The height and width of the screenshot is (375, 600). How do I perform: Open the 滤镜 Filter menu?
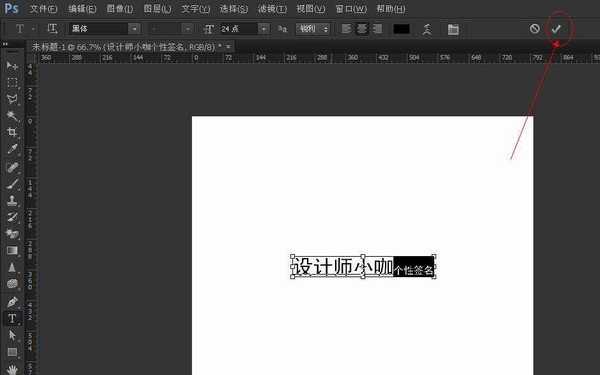[x=272, y=8]
